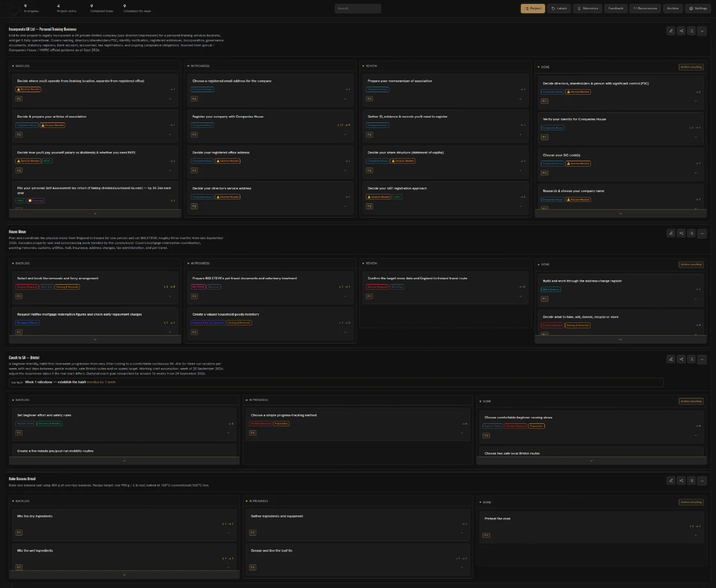Screen dimensions: 716x588
Task: Click the Companies House label on 'Choose a registered email address'
Action: (202, 89)
